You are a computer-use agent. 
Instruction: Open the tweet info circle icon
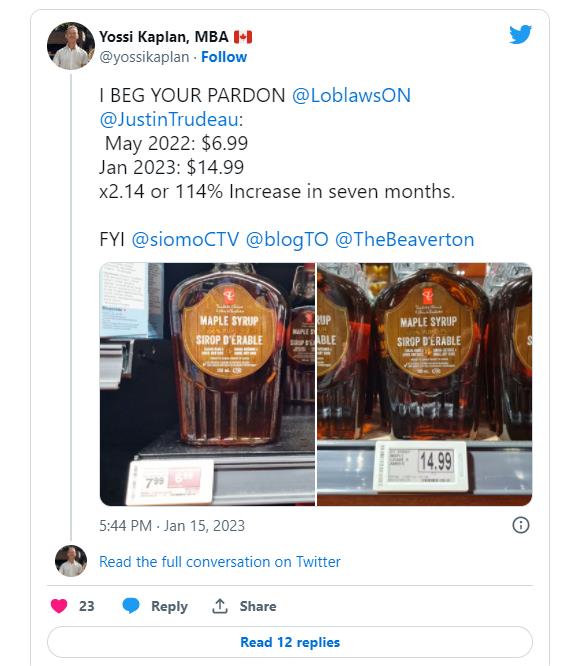click(521, 525)
